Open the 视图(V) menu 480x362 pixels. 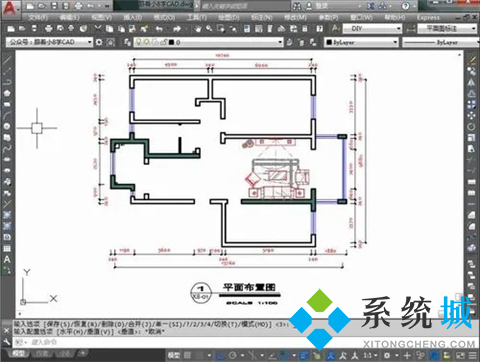(101, 17)
